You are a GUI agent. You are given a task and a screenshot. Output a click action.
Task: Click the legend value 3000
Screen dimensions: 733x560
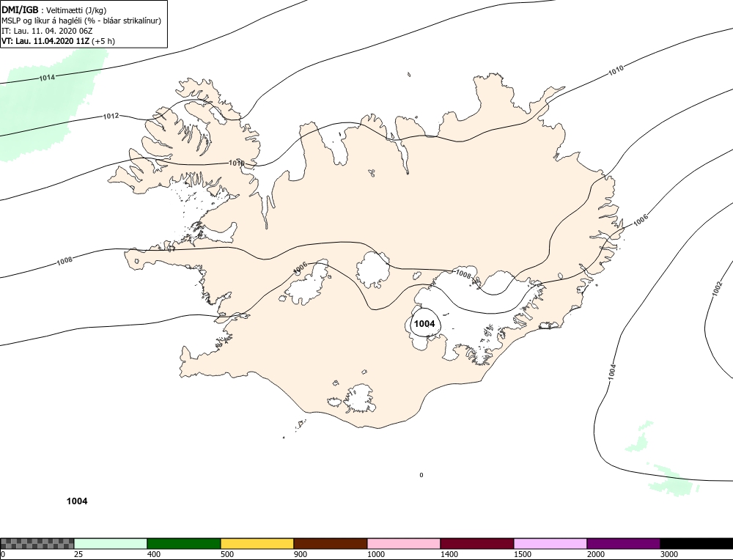(x=669, y=554)
